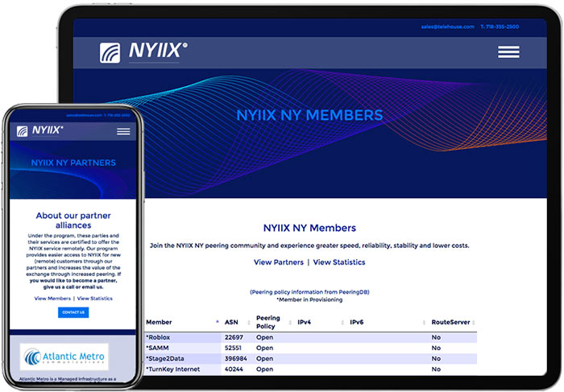
Task: Open the hamburger menu on the tablet
Action: click(508, 52)
